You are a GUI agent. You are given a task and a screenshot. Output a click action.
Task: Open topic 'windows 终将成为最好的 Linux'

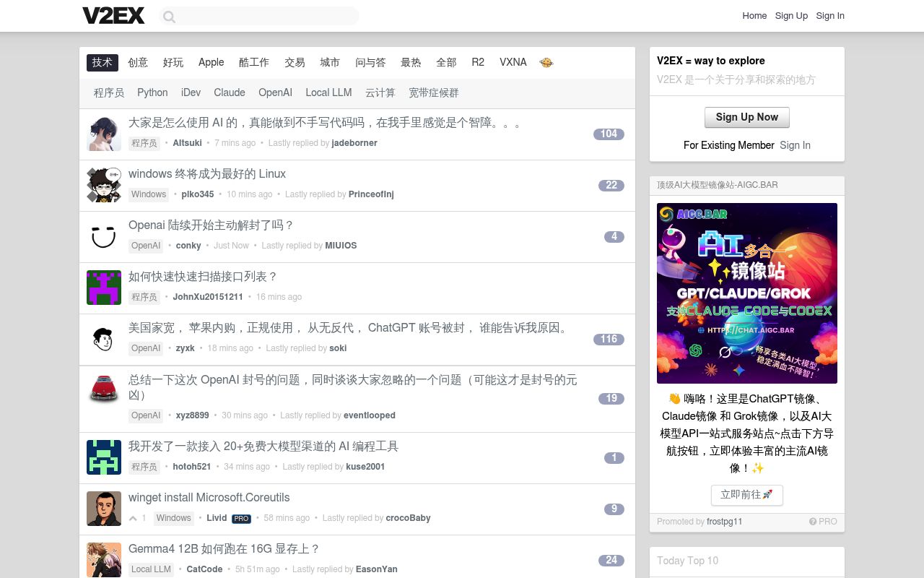[207, 174]
